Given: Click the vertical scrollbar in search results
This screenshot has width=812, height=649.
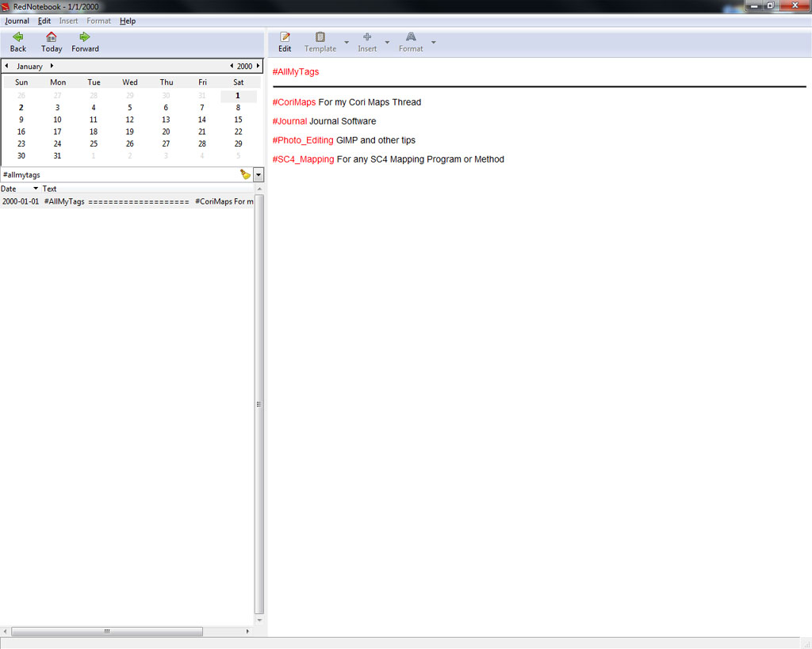Looking at the screenshot, I should (x=259, y=403).
